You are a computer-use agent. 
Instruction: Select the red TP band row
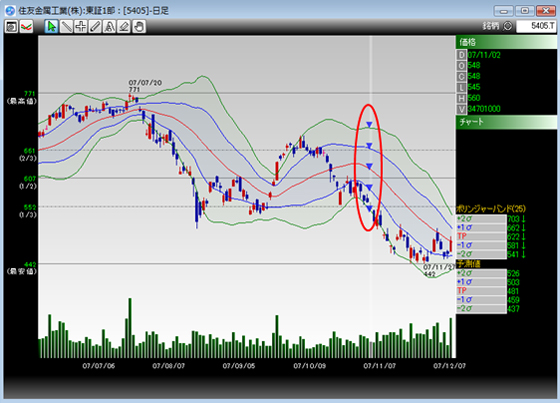point(481,236)
